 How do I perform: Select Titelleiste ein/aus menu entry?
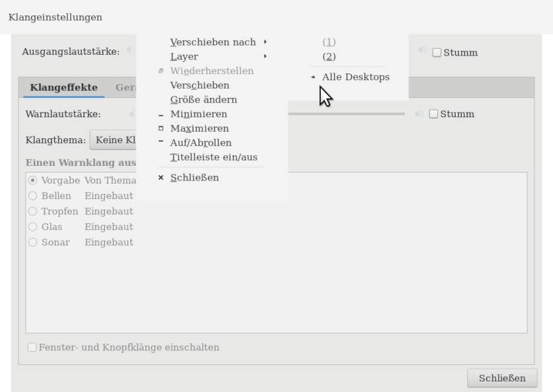213,157
